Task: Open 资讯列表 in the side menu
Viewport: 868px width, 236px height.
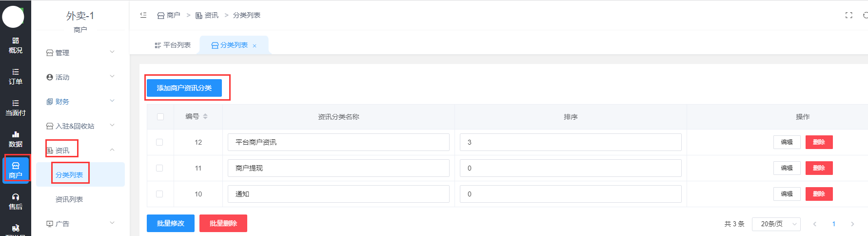Action: 69,199
